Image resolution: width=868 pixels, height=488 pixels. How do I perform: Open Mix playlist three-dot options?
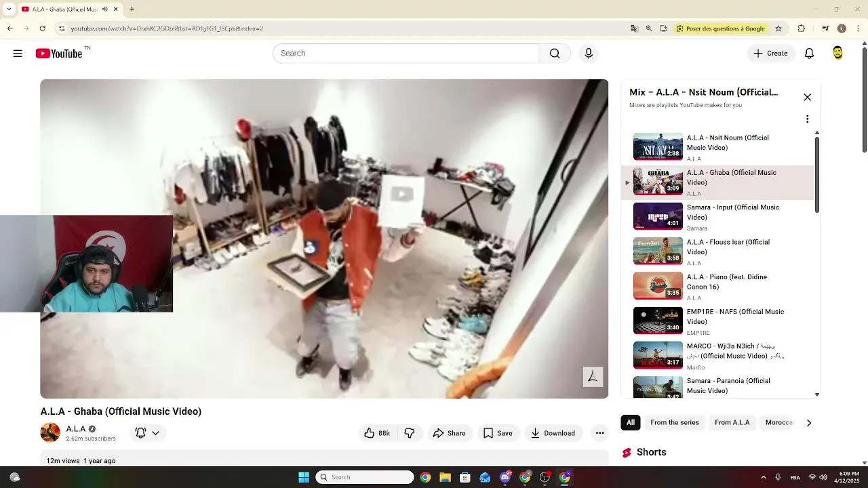tap(807, 119)
